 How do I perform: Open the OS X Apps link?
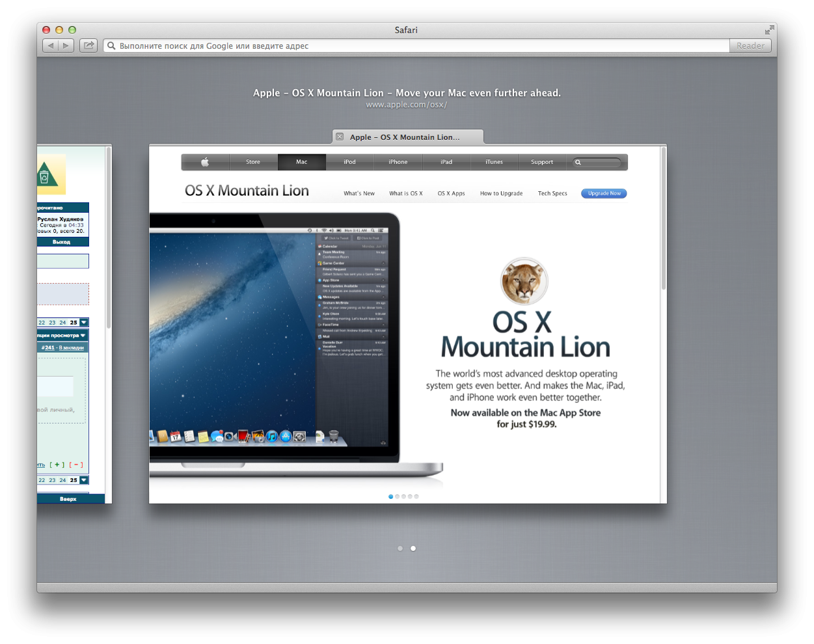pos(452,193)
